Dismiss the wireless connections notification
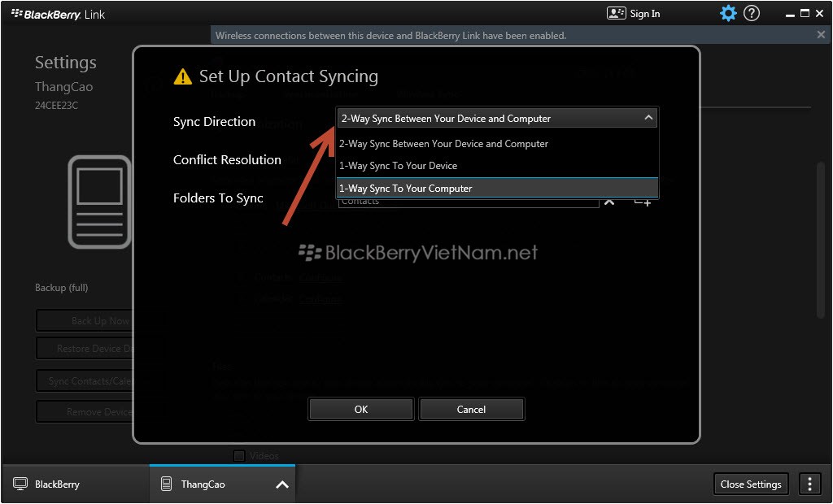Screen dimensions: 833x504 click(x=821, y=34)
